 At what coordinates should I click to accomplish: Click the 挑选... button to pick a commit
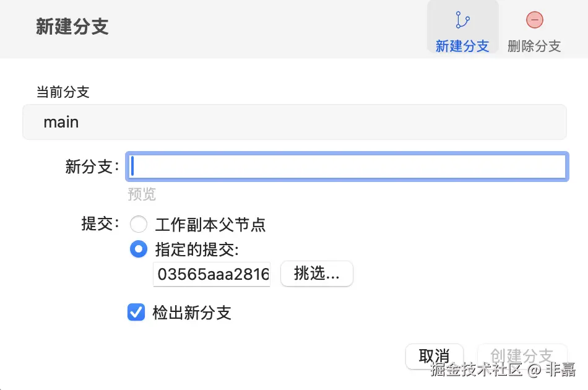[x=316, y=274]
